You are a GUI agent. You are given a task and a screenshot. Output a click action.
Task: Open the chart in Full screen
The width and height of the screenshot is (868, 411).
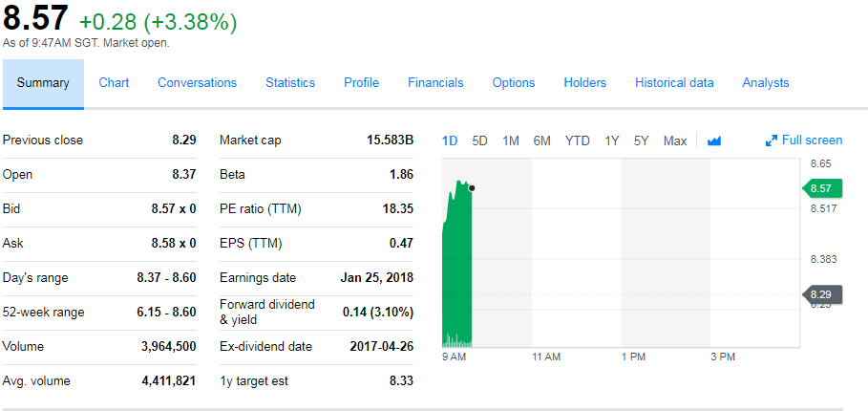(803, 141)
